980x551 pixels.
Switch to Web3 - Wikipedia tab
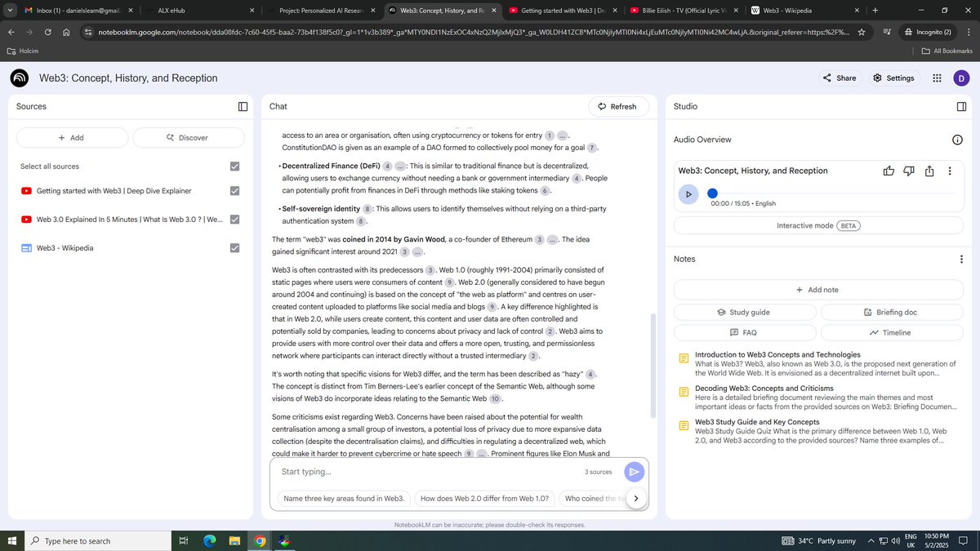click(804, 11)
